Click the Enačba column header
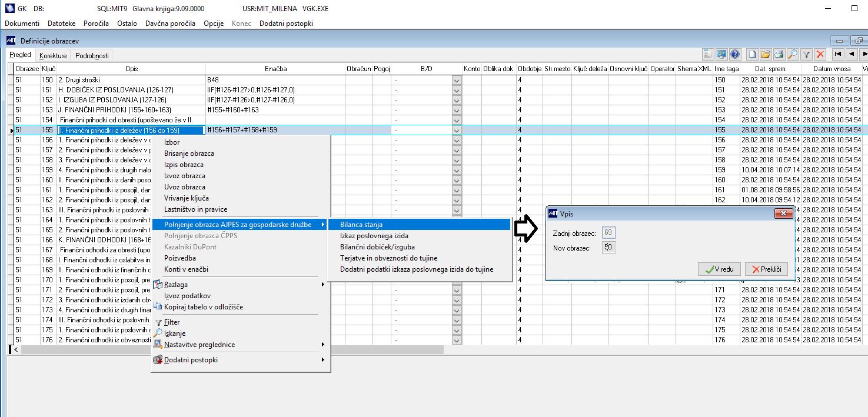 click(x=275, y=69)
